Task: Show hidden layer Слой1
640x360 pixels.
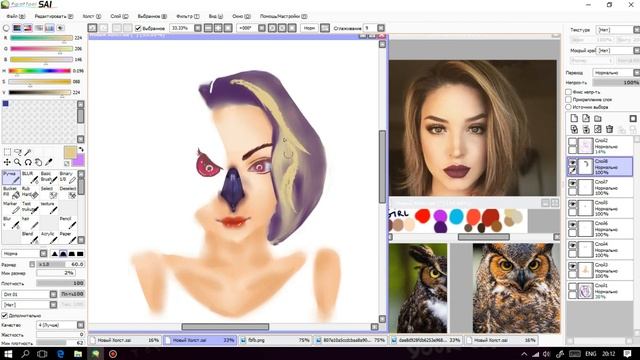Action: (x=573, y=287)
